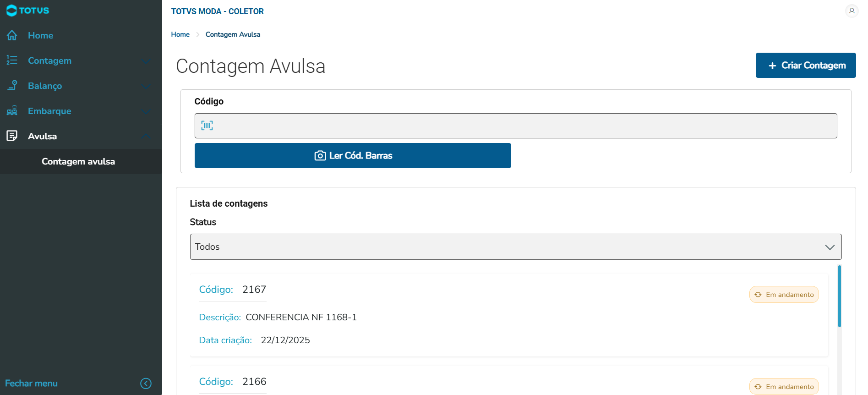
Task: Click the Avulsa note icon
Action: click(x=12, y=136)
